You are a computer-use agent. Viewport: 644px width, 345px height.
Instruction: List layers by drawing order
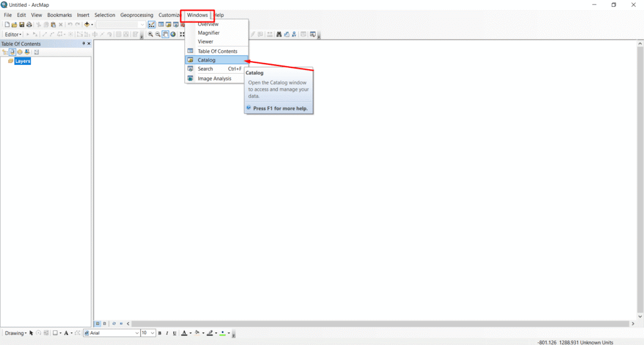5,52
